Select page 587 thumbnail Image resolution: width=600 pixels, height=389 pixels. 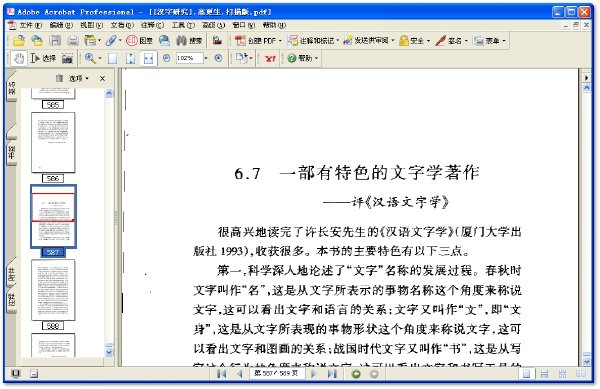[x=53, y=216]
